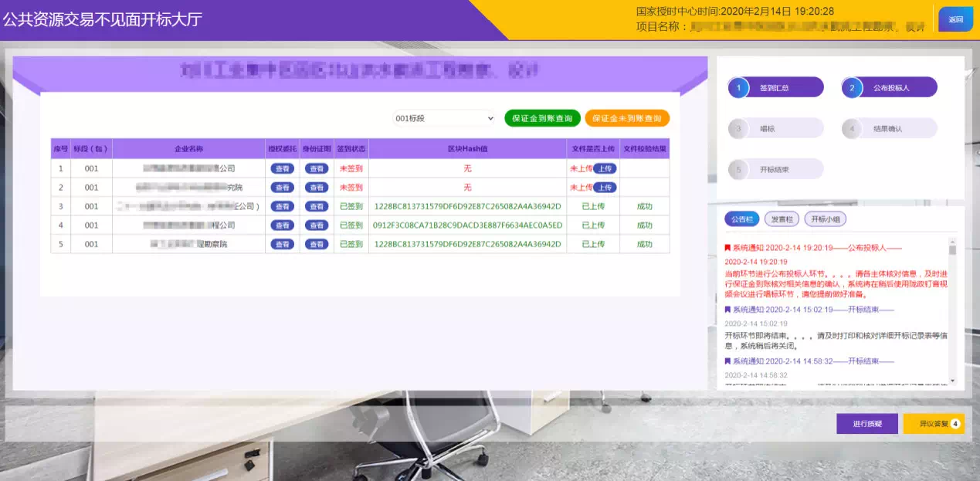Open 进行质疑 to raise an objection
The image size is (980, 481).
click(867, 423)
